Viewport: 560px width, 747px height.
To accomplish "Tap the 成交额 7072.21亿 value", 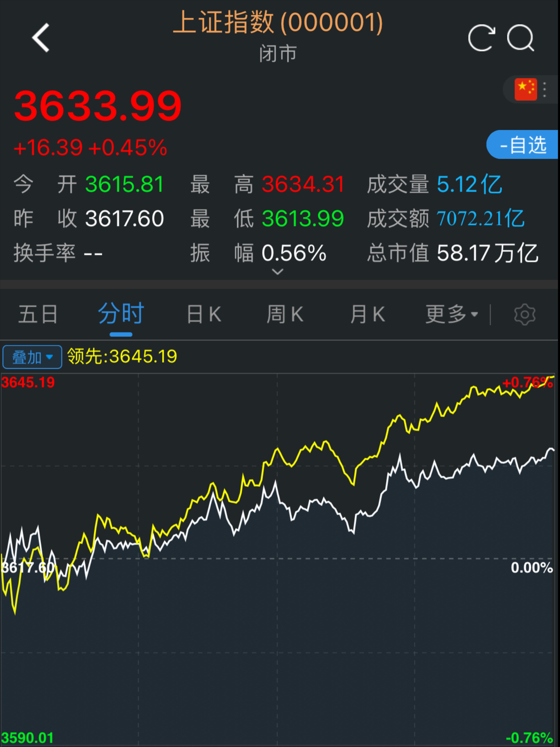I will [x=480, y=219].
